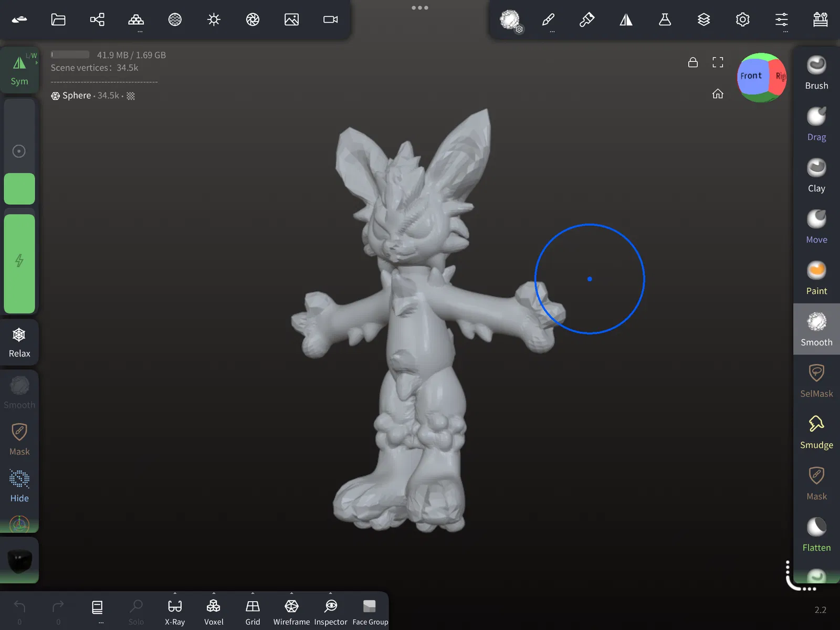
Task: Select the Clay tool
Action: [x=816, y=175]
